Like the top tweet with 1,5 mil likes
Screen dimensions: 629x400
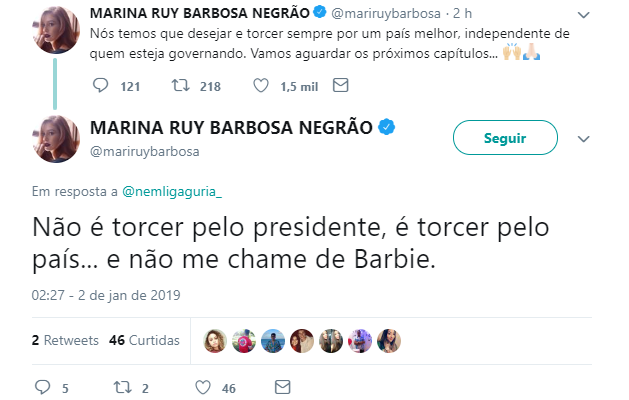click(x=261, y=86)
